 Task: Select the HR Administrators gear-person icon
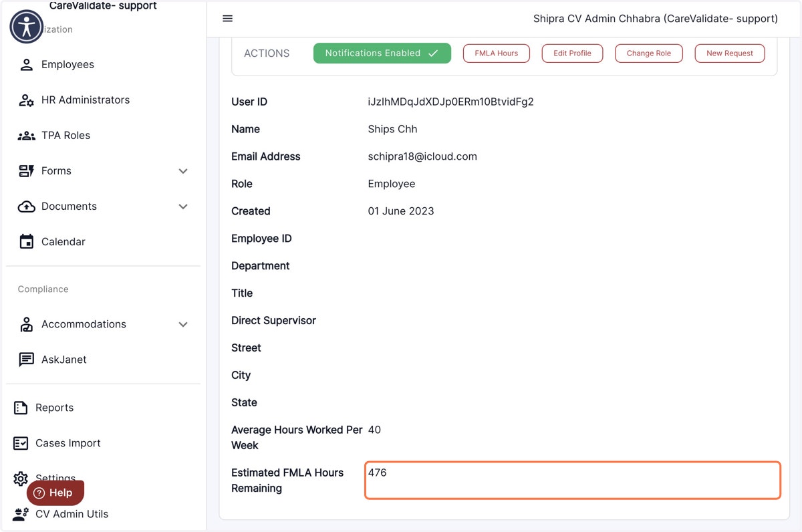click(26, 100)
